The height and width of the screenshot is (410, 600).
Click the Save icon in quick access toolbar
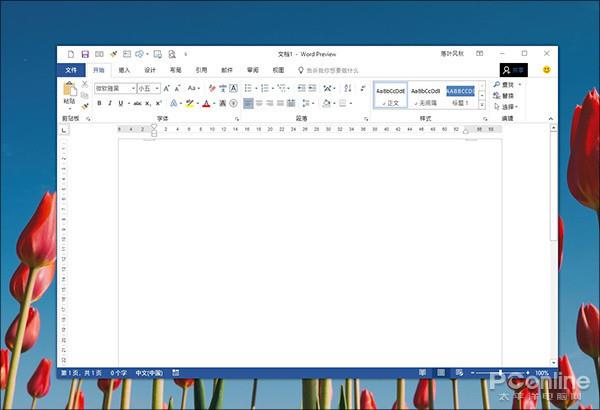[86, 53]
